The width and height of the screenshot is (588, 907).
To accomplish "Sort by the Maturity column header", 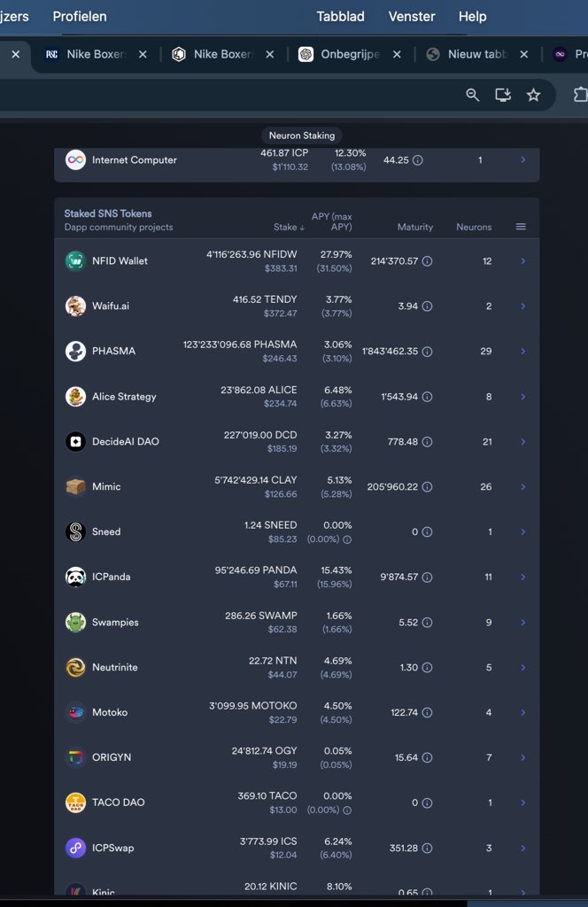I will [x=415, y=228].
